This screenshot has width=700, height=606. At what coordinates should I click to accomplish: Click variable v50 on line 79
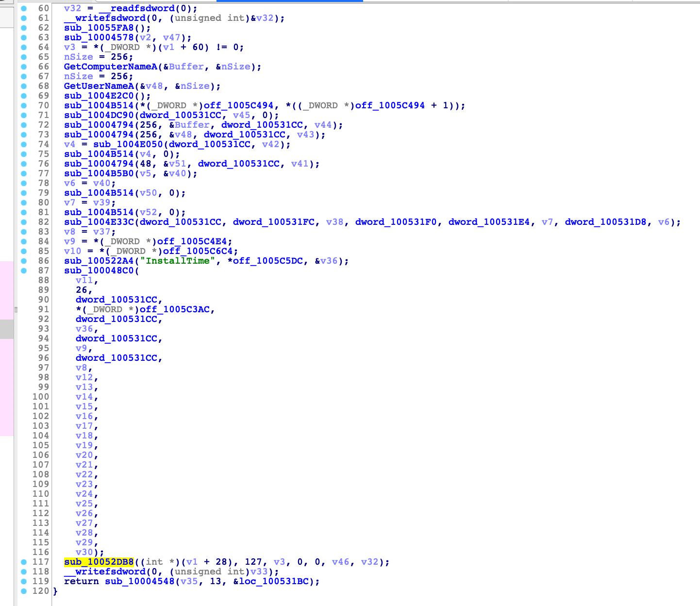tap(149, 193)
